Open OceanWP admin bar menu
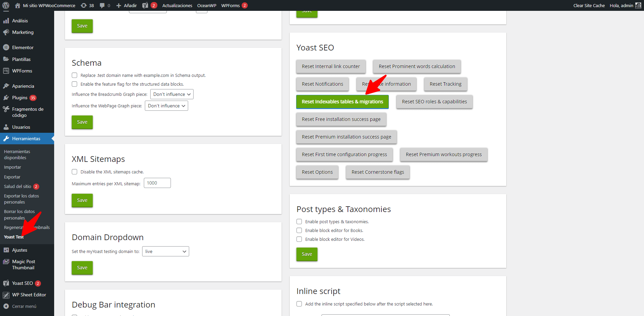The height and width of the screenshot is (316, 644). 207,5
